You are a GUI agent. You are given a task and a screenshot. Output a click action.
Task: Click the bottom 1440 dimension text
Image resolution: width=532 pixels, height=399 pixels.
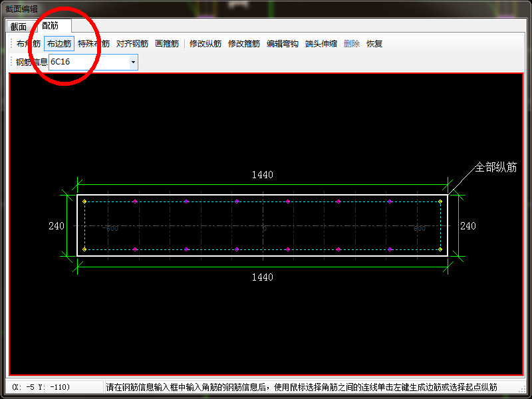pyautogui.click(x=262, y=277)
